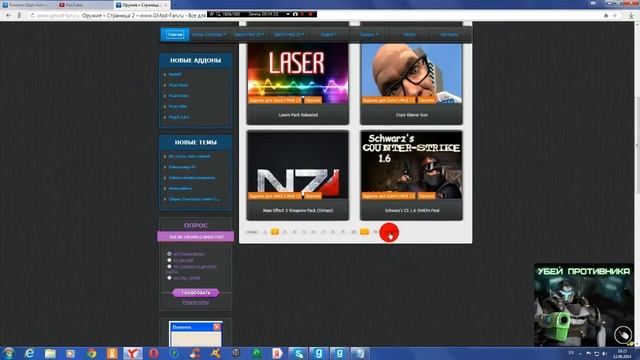
Task: Go to pagination page 3
Action: pyautogui.click(x=285, y=232)
